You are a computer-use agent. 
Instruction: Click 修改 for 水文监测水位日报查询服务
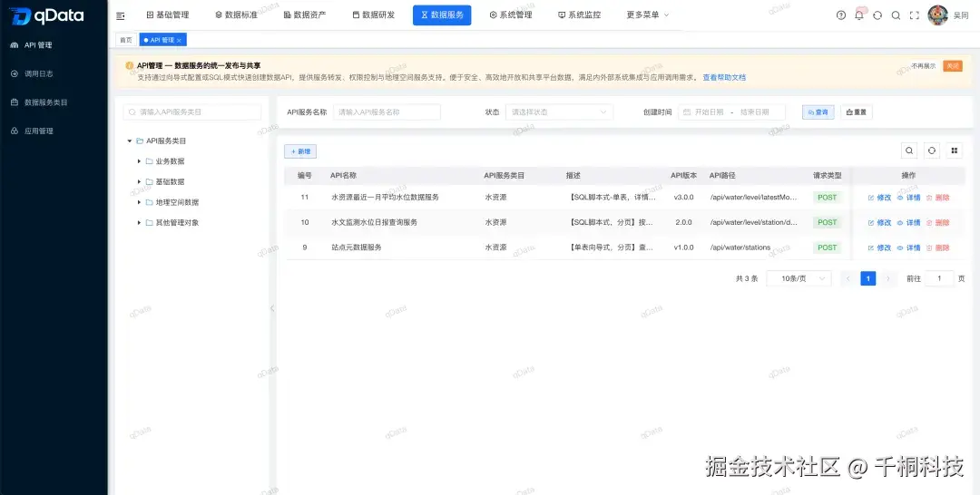tap(879, 222)
